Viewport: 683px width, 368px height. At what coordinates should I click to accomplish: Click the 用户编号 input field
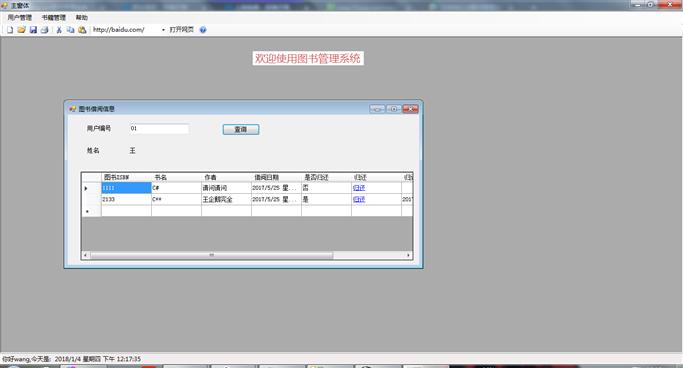[159, 128]
